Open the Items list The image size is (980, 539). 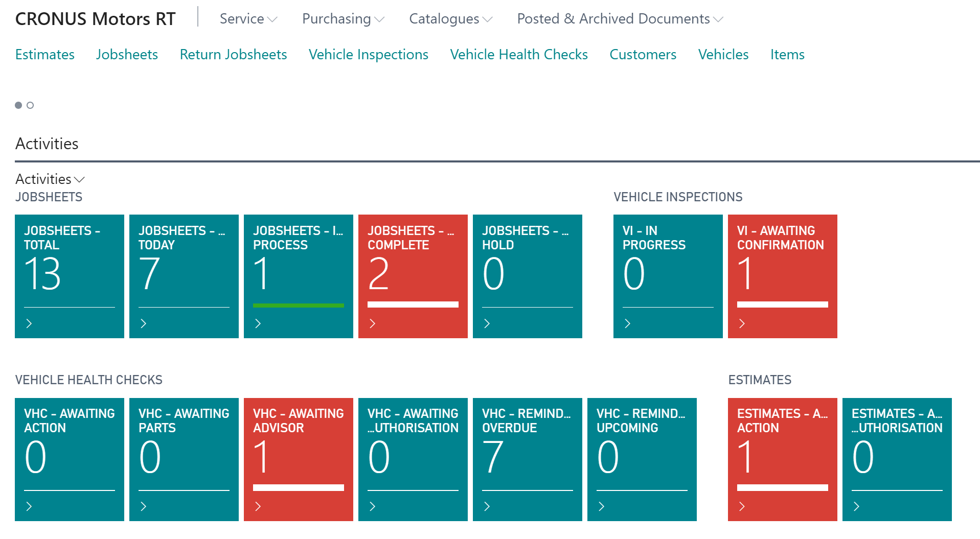click(x=787, y=55)
